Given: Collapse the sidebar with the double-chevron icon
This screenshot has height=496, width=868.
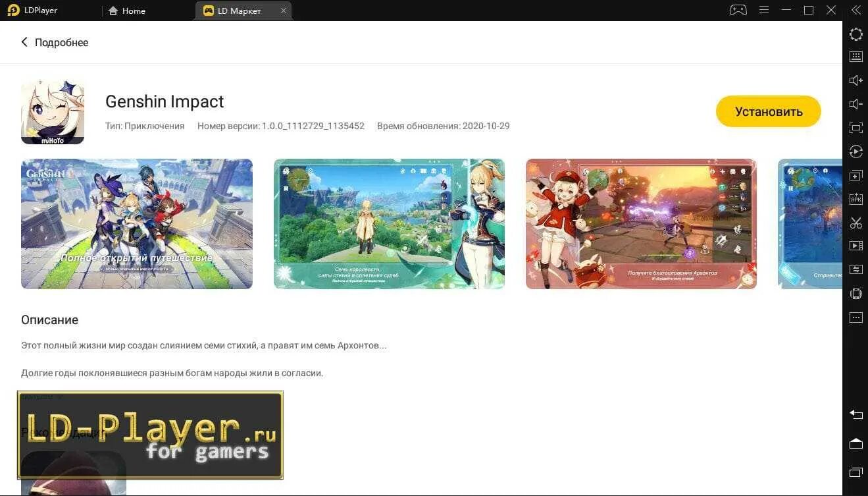Looking at the screenshot, I should click(x=855, y=10).
